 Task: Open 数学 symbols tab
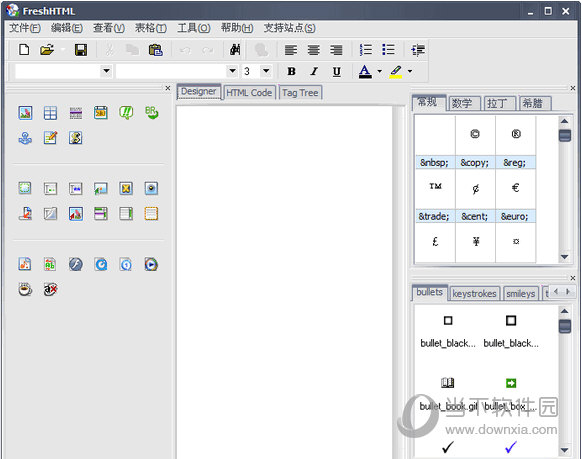pos(464,103)
